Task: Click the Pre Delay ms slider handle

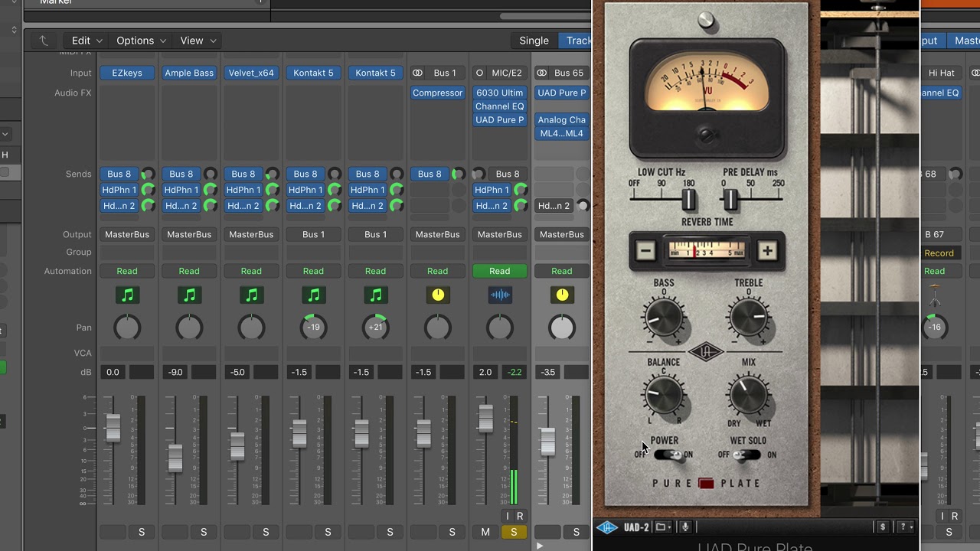Action: 730,199
